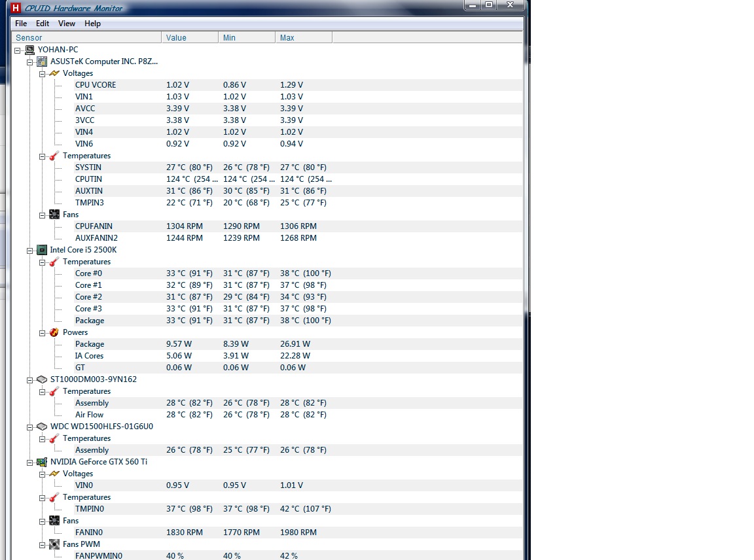Image resolution: width=754 pixels, height=560 pixels.
Task: Collapse the motherboard Voltages group
Action: point(42,73)
